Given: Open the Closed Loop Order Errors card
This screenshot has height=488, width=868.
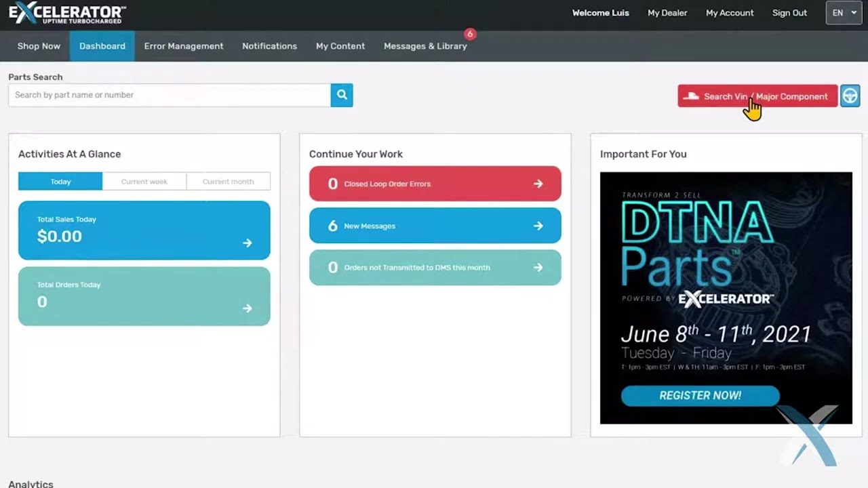Looking at the screenshot, I should [x=435, y=184].
